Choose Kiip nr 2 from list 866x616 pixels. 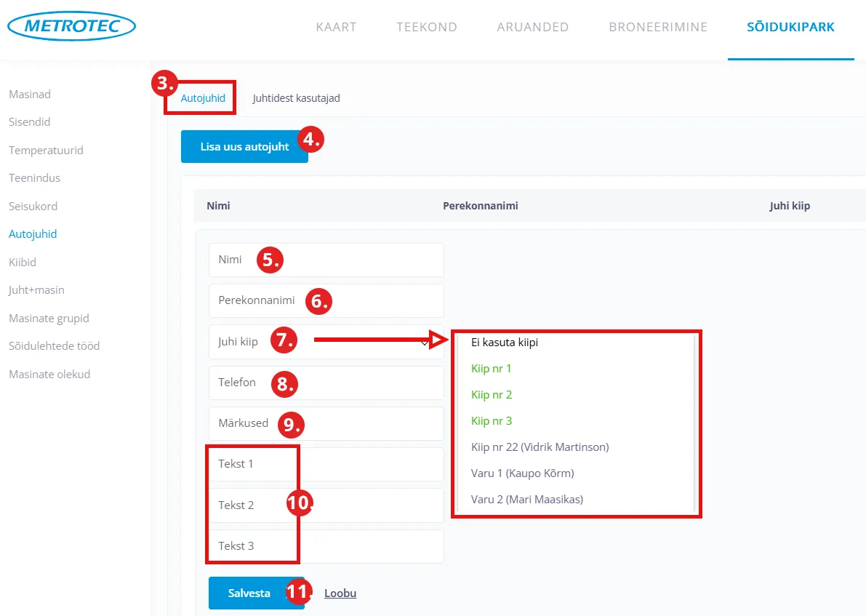(492, 395)
